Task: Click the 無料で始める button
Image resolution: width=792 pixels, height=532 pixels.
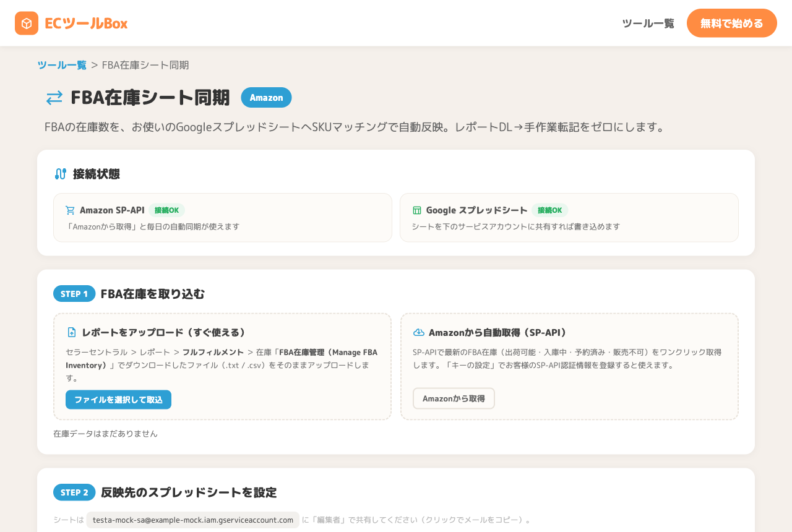Action: (732, 23)
